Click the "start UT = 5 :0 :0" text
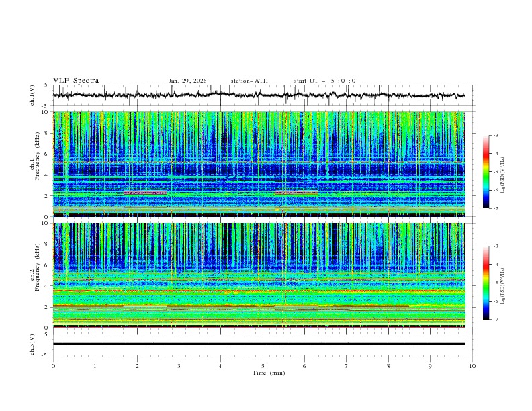The width and height of the screenshot is (532, 411). (324, 81)
